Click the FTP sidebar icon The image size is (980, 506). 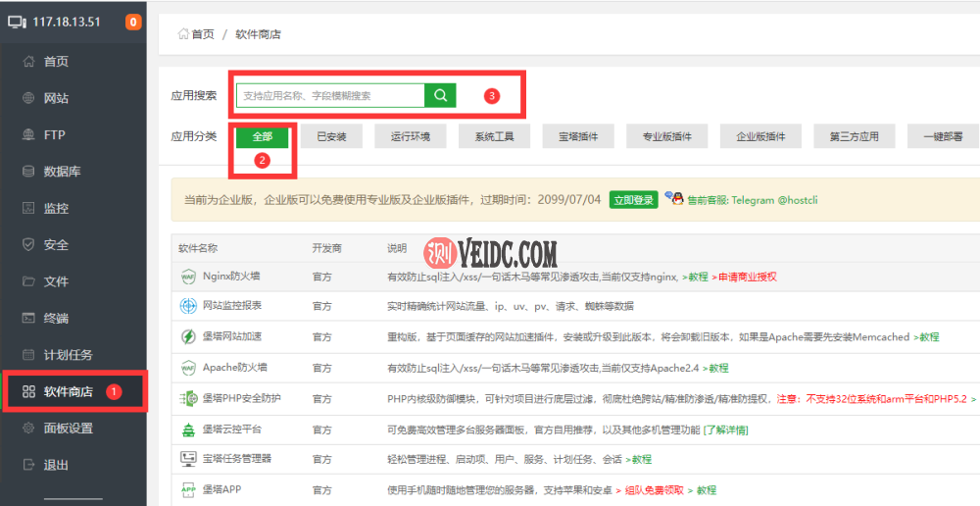coord(28,134)
